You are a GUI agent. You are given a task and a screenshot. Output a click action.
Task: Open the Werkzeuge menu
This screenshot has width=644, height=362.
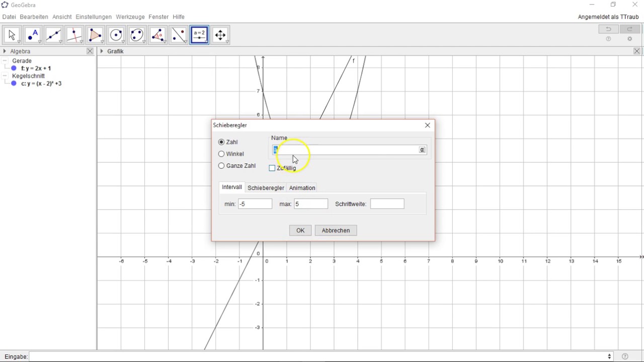(x=130, y=17)
